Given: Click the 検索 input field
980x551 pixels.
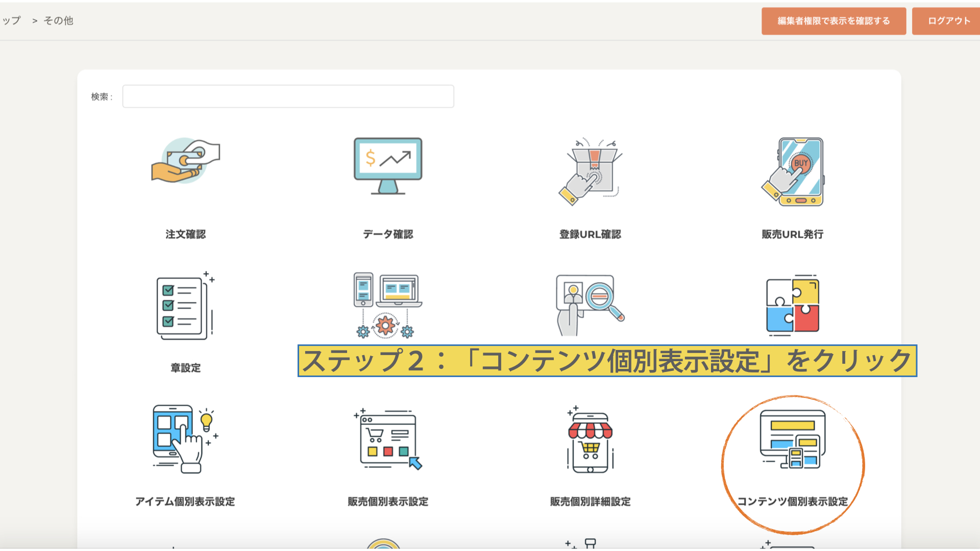Looking at the screenshot, I should click(288, 96).
